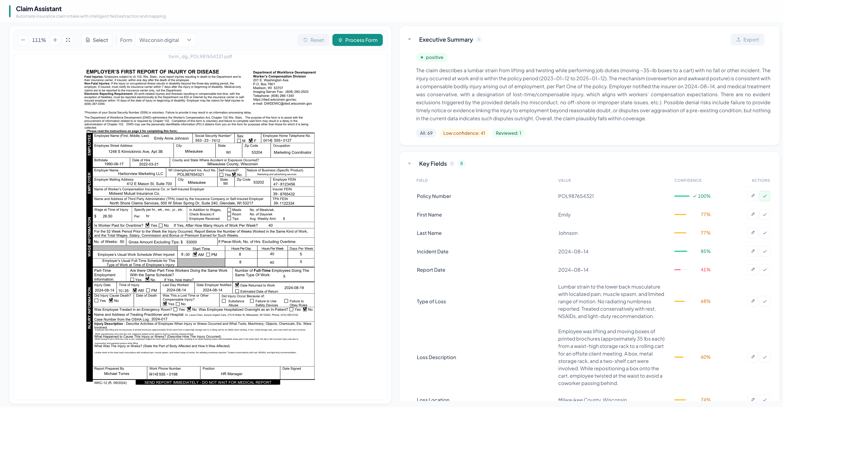The width and height of the screenshot is (868, 452).
Task: Click the zoom out minus icon
Action: click(x=23, y=40)
